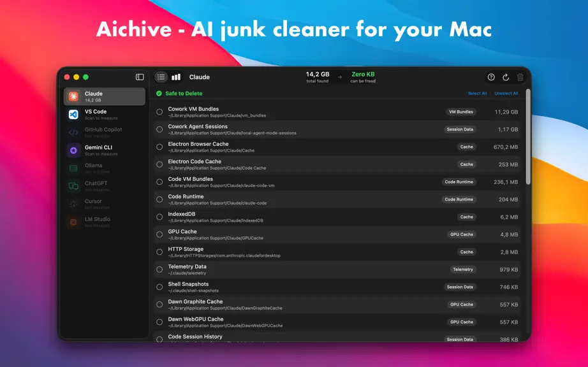The width and height of the screenshot is (588, 367).
Task: Check the Code Runtime circle
Action: coord(159,199)
